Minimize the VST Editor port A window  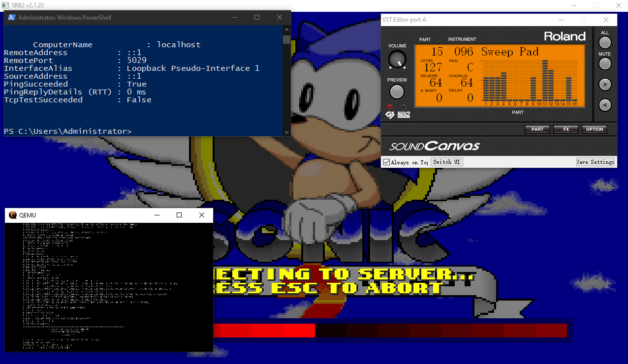561,20
